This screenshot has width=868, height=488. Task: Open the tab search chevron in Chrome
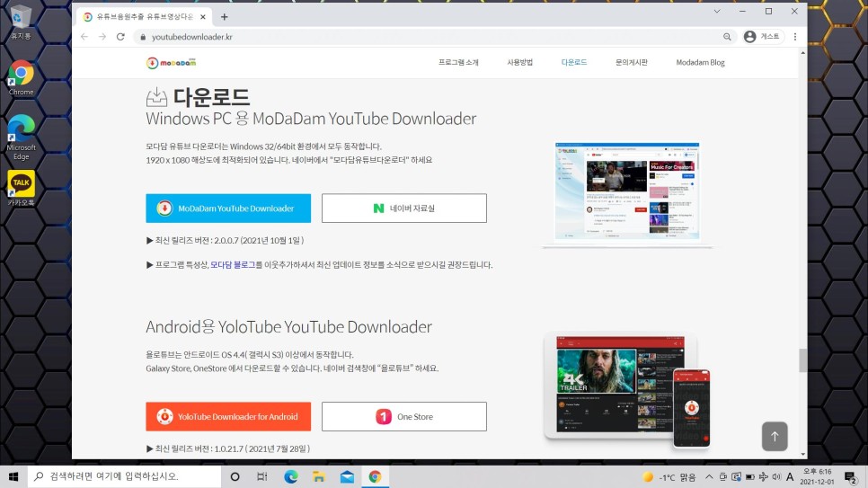coord(717,11)
